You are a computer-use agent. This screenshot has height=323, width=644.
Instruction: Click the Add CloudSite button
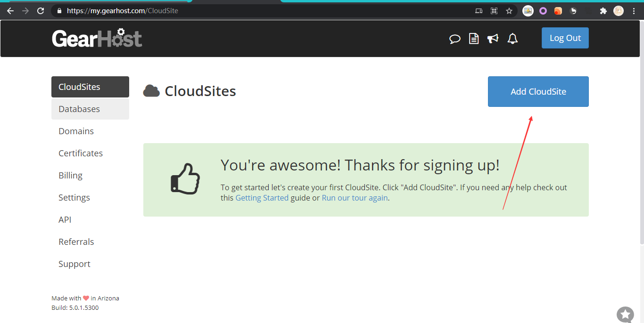(538, 92)
